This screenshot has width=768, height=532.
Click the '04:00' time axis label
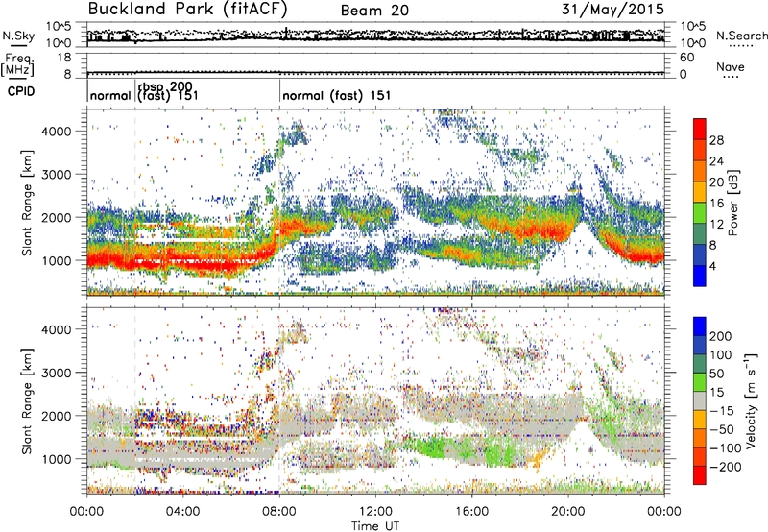(182, 512)
